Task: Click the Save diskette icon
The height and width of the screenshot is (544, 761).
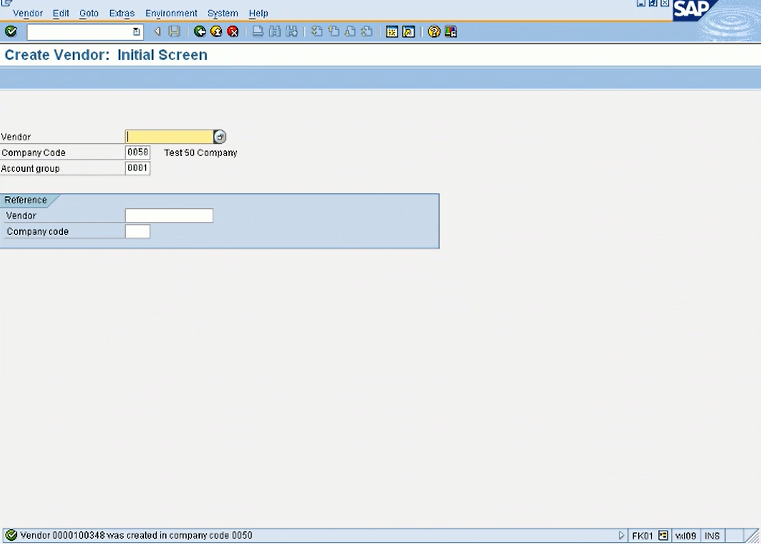Action: point(174,32)
